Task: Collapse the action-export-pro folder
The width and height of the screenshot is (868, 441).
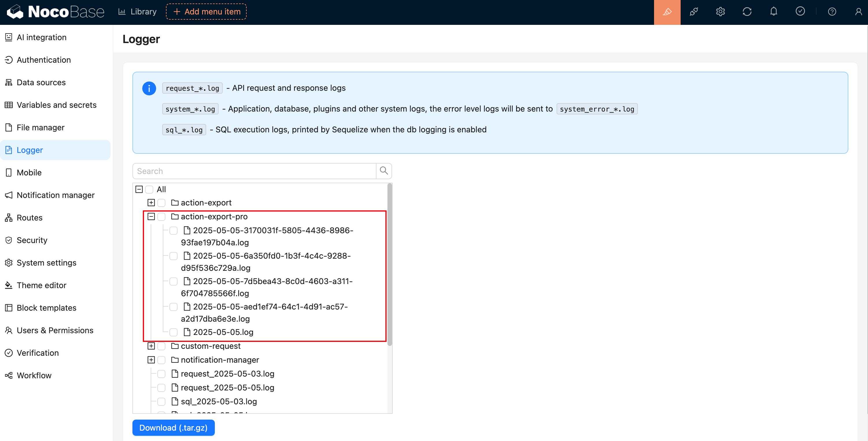Action: tap(151, 217)
